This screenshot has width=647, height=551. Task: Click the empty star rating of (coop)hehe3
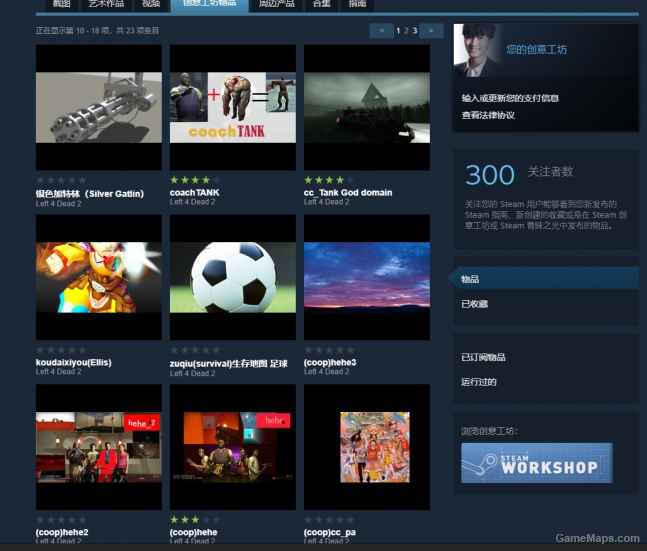pyautogui.click(x=329, y=350)
